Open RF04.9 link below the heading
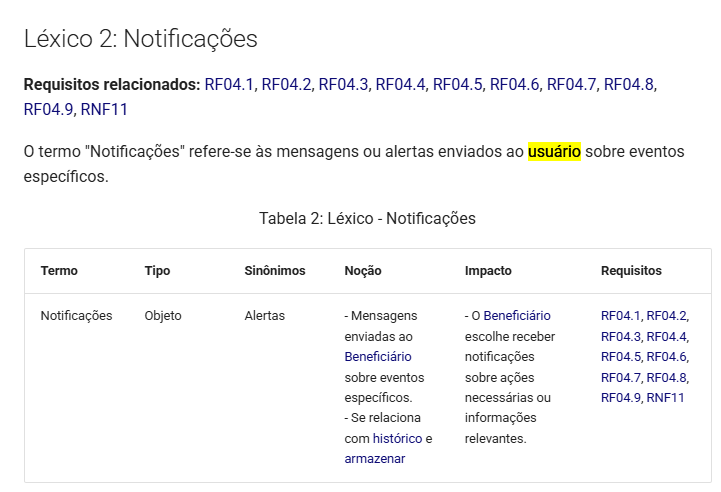721x492 pixels. click(48, 109)
